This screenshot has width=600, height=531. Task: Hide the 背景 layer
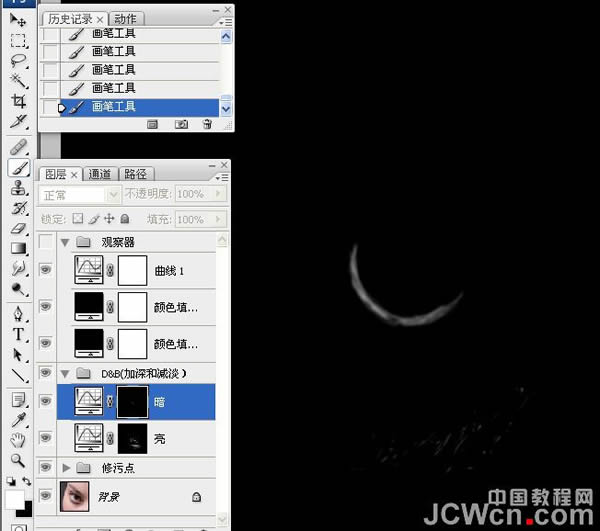pos(46,496)
